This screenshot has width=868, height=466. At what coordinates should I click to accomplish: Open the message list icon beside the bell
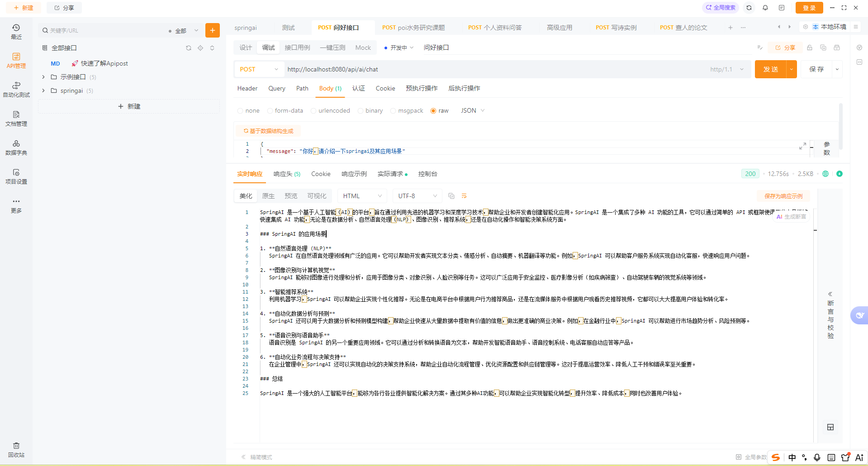coord(782,8)
